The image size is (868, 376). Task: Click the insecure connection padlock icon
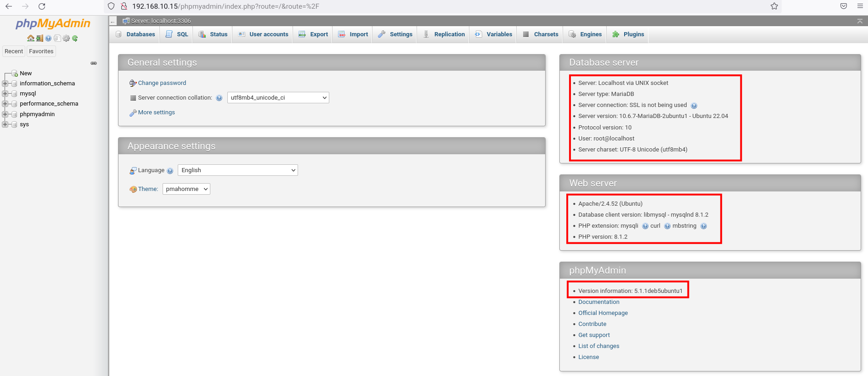[124, 6]
